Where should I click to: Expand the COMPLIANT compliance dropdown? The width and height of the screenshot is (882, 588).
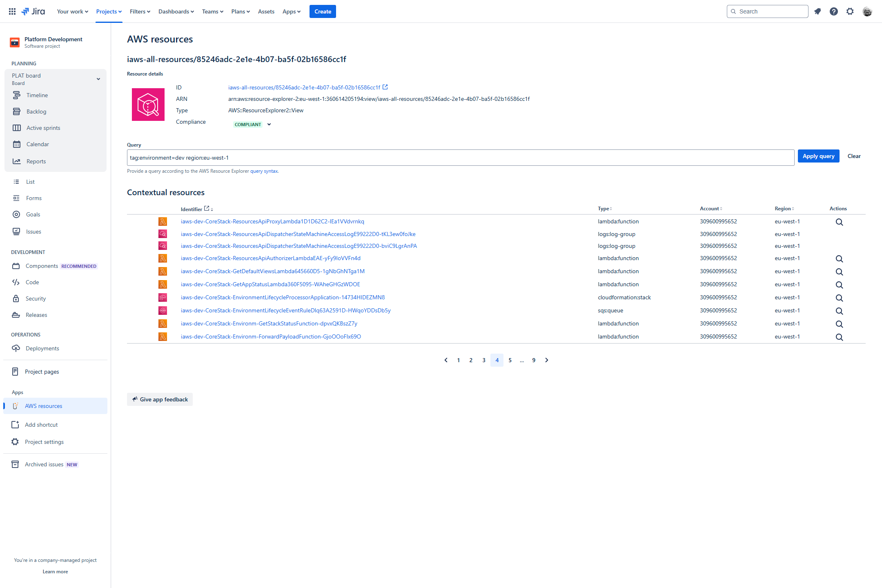coord(269,125)
